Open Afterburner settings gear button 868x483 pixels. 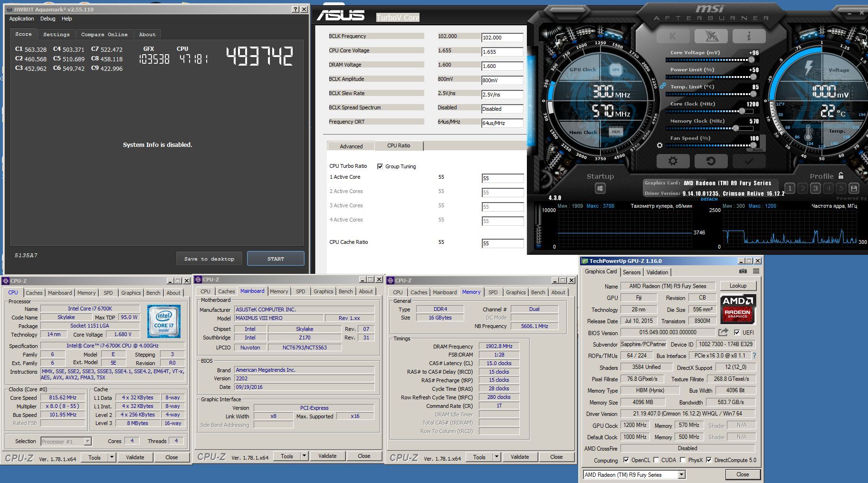[673, 161]
